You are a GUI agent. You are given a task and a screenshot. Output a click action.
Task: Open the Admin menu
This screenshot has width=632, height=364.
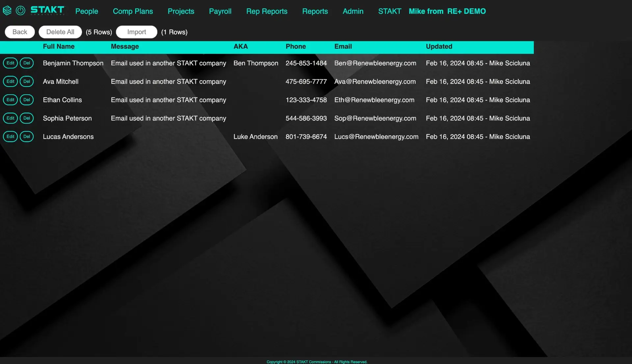[x=353, y=11]
